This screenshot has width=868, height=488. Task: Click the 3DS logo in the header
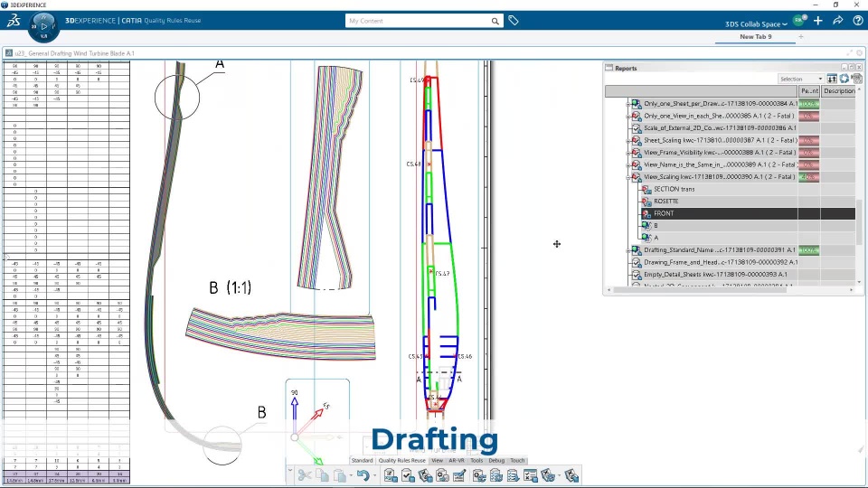coord(14,21)
